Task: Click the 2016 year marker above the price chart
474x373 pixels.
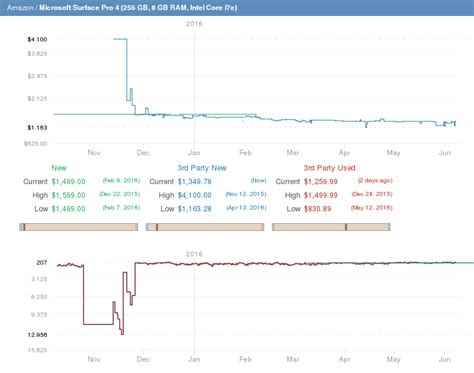Action: tap(194, 24)
